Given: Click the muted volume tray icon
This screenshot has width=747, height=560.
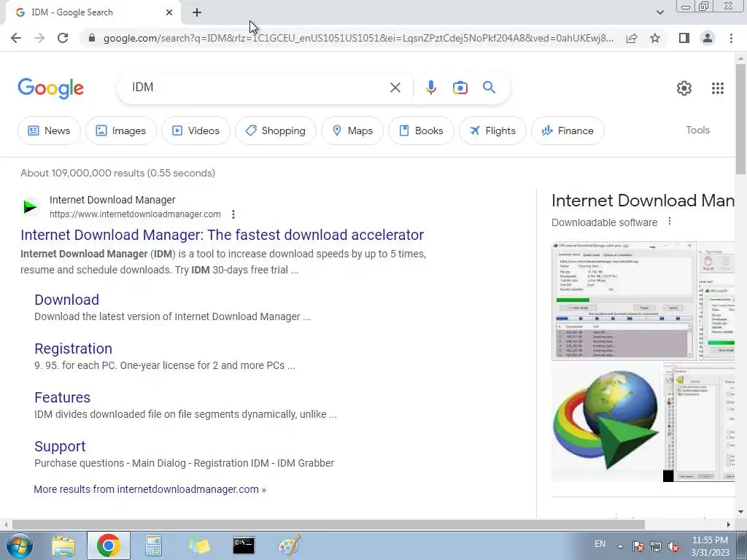Looking at the screenshot, I should pyautogui.click(x=673, y=547).
